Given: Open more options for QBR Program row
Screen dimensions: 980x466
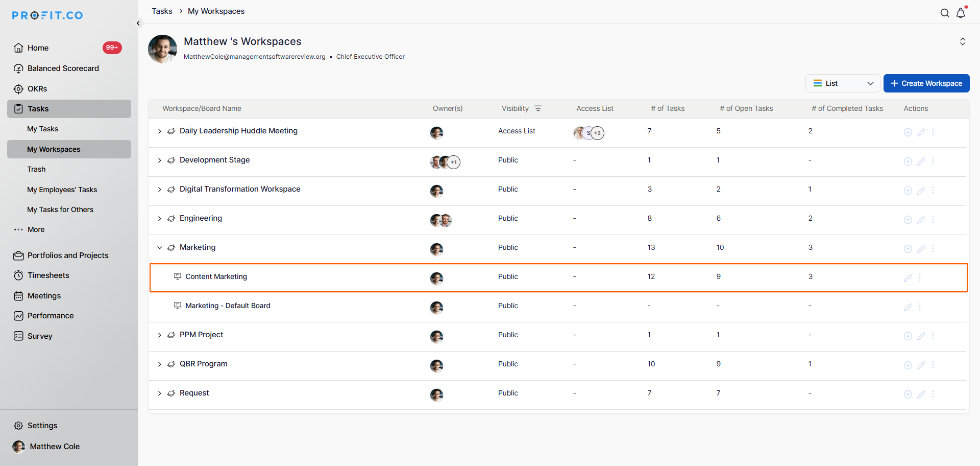Looking at the screenshot, I should click(x=933, y=365).
